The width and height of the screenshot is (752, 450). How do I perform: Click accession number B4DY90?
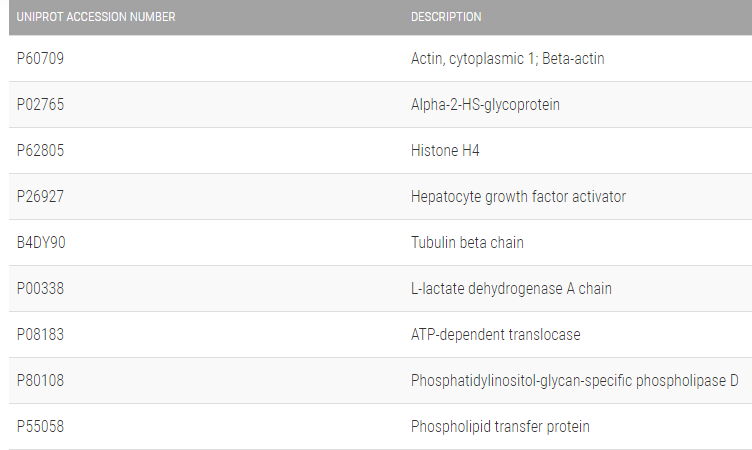(42, 243)
